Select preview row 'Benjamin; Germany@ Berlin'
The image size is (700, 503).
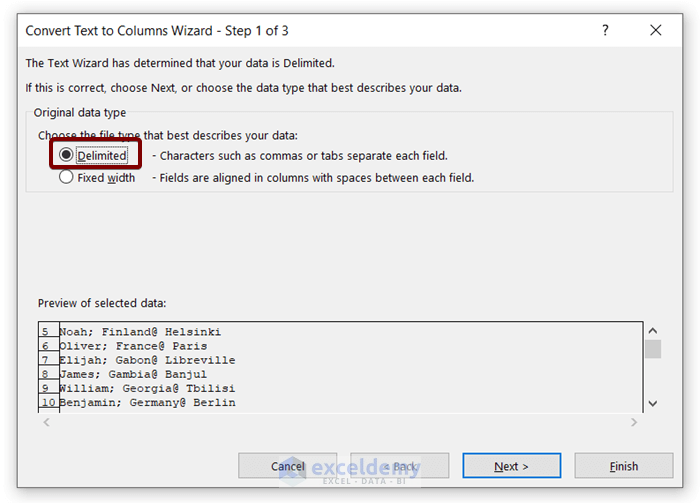[147, 403]
